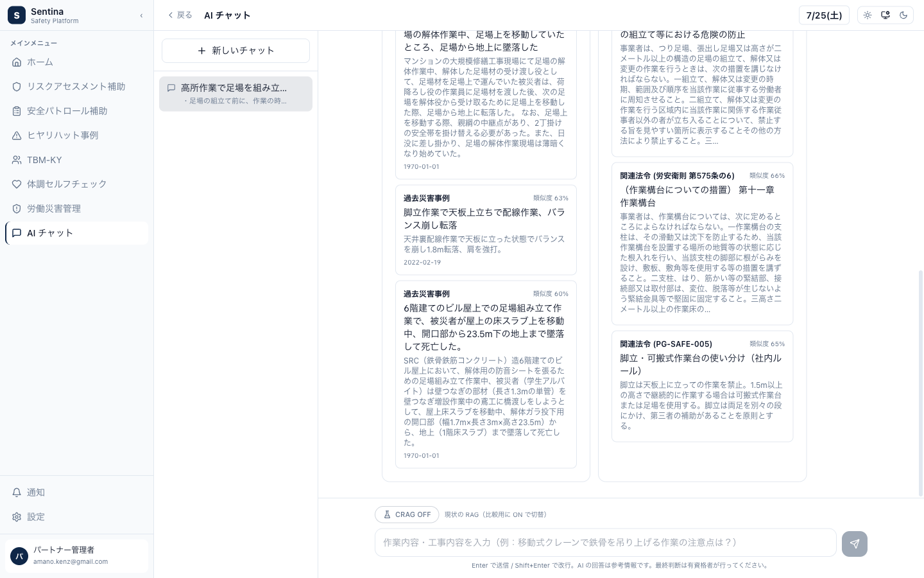The image size is (924, 578).
Task: Click the 類似度 63% label
Action: [551, 198]
